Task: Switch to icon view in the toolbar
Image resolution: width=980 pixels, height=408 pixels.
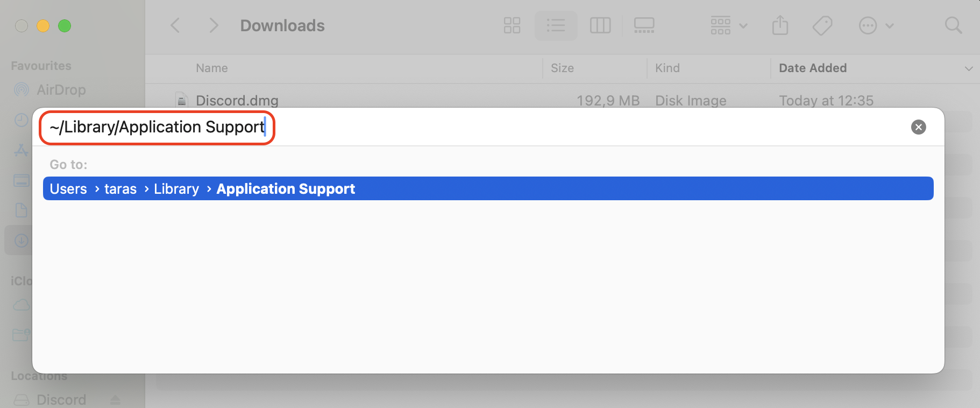Action: click(x=512, y=25)
